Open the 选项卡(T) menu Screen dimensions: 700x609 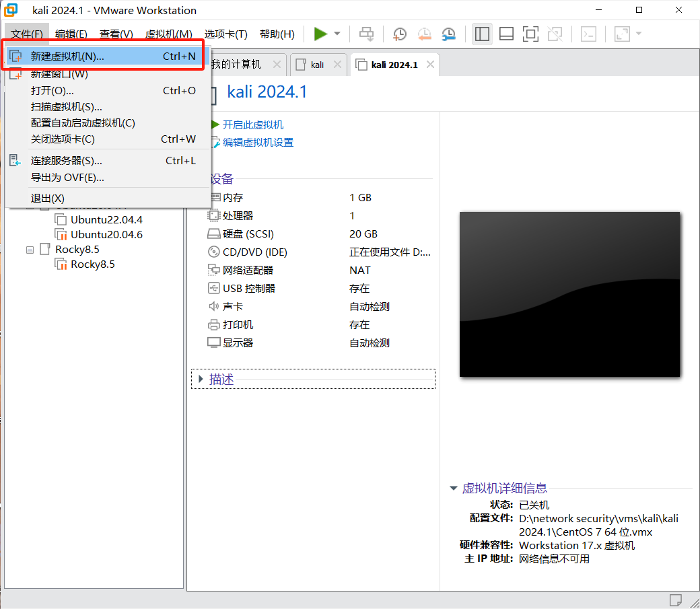(226, 34)
